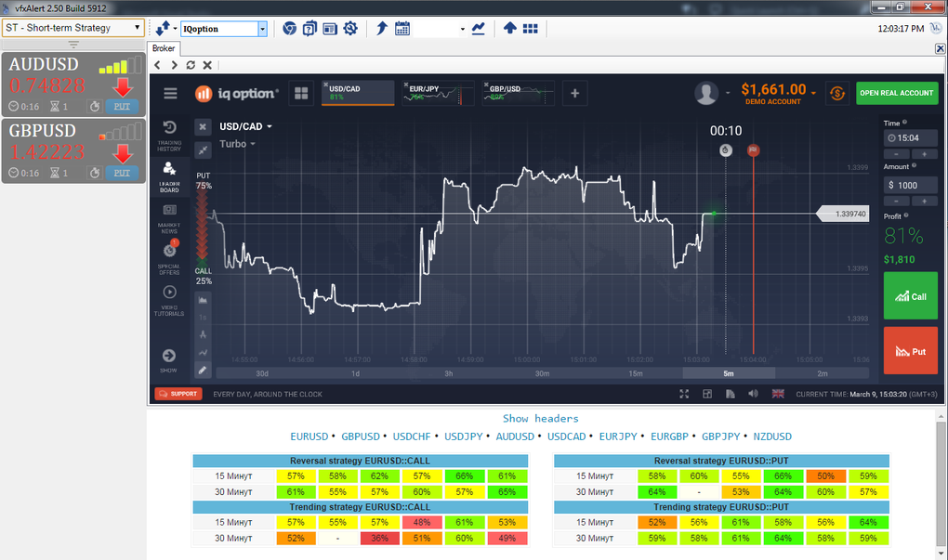The width and height of the screenshot is (948, 560).
Task: Expand the up-down arrows icon dropdown arrow
Action: [x=175, y=29]
